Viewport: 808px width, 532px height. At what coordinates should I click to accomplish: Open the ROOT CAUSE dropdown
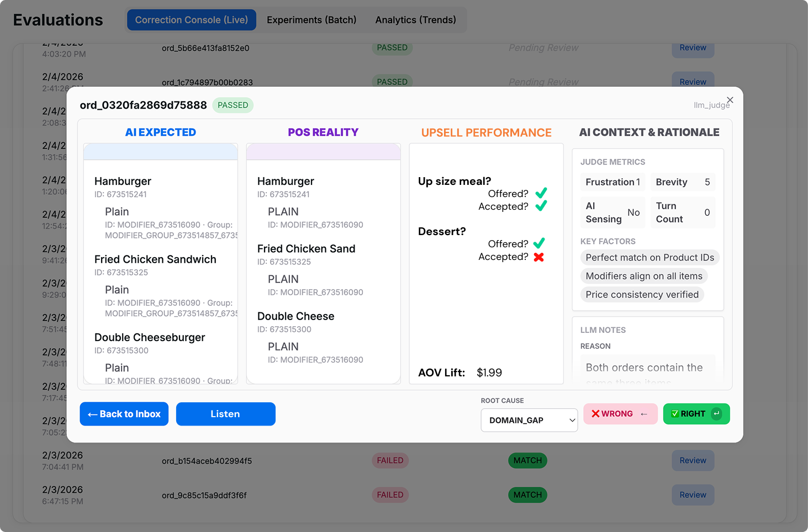pos(529,420)
